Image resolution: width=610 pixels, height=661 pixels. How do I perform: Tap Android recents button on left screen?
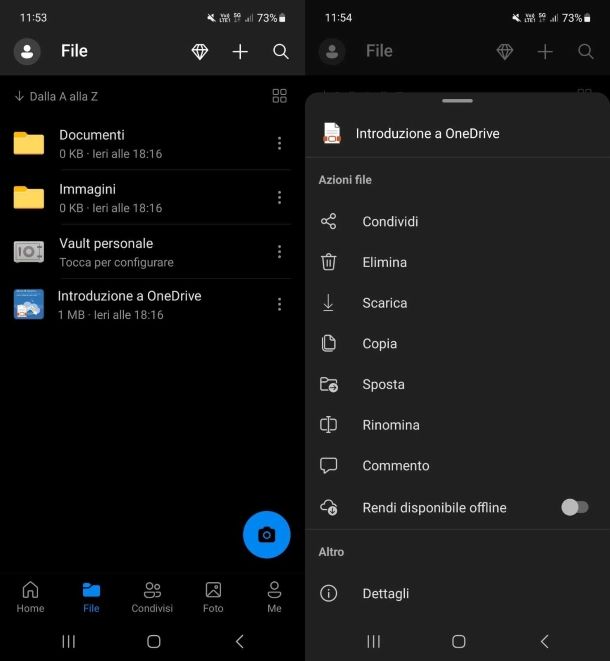click(69, 641)
